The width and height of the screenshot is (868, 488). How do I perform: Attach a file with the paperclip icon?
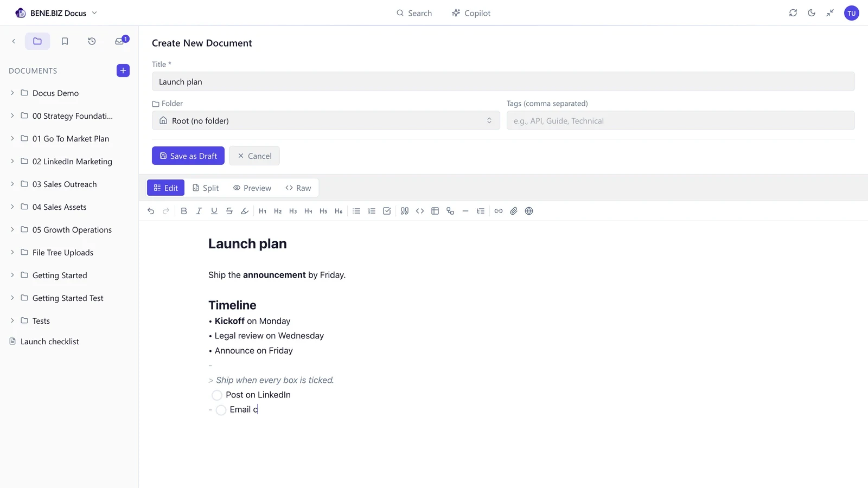point(514,211)
